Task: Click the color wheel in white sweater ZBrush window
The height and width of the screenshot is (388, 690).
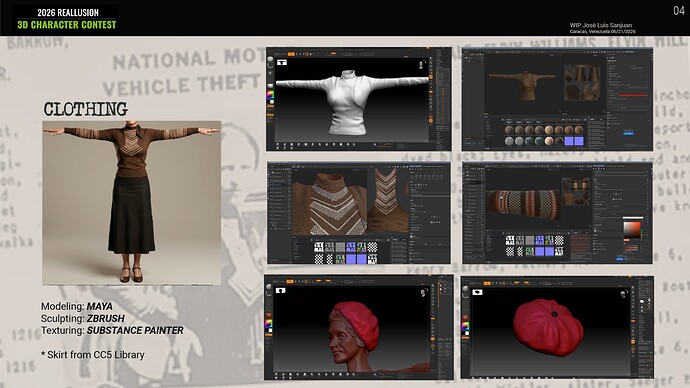Action: coord(270,95)
